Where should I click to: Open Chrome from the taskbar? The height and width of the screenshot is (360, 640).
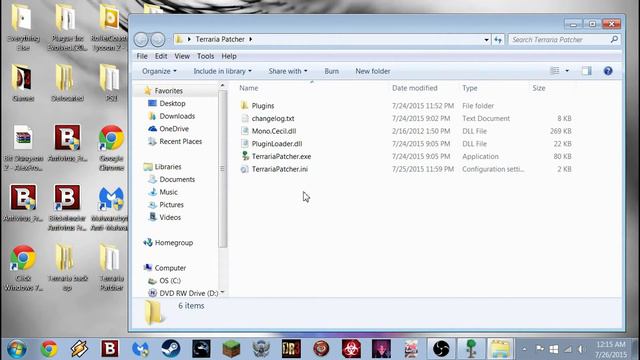49,349
